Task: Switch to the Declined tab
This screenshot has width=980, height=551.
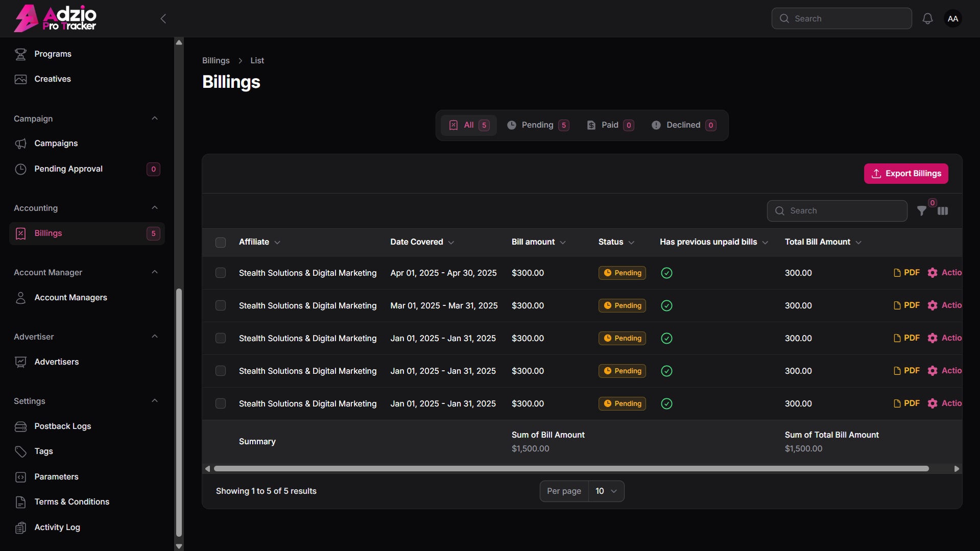Action: (x=683, y=125)
